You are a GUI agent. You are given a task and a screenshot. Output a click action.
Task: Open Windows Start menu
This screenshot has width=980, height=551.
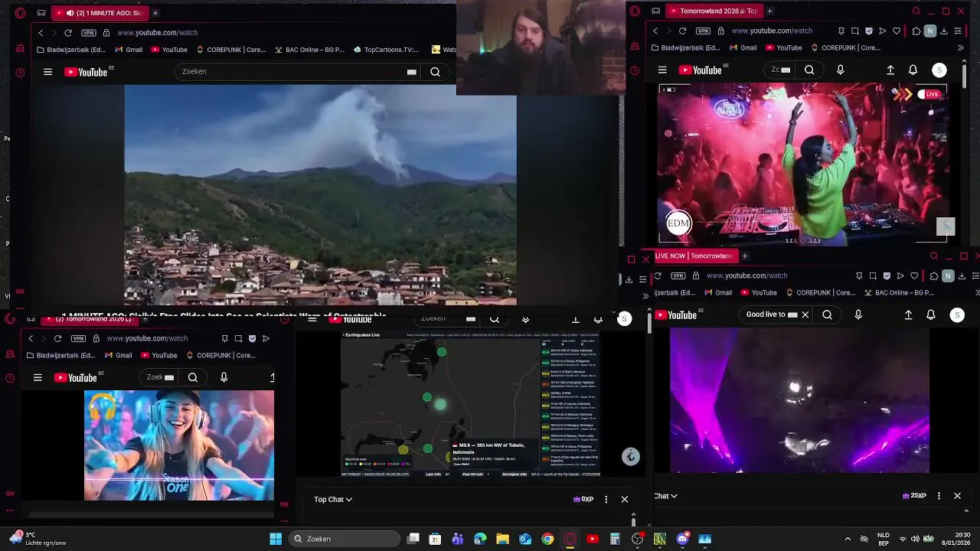(276, 539)
